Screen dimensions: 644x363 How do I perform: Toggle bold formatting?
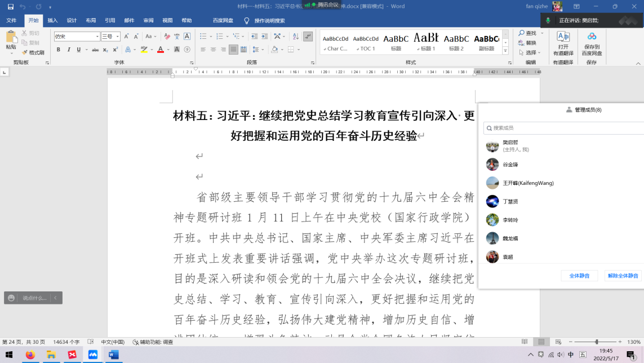pos(59,50)
